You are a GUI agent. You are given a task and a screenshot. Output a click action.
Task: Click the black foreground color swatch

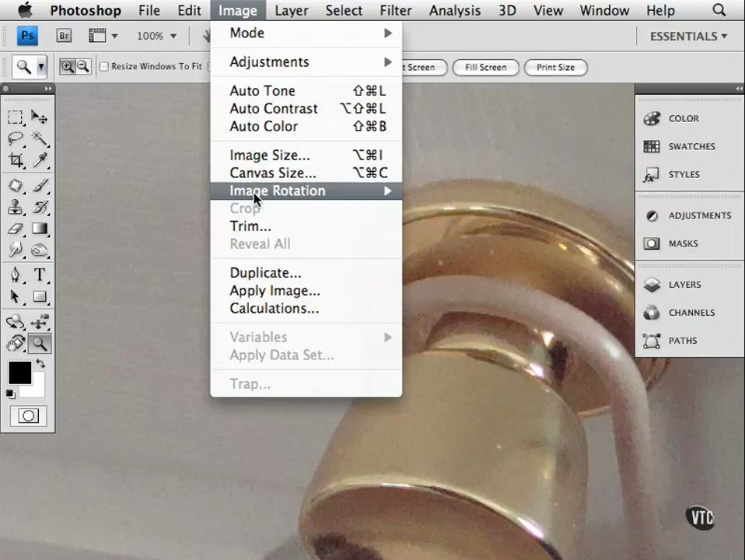pos(19,373)
